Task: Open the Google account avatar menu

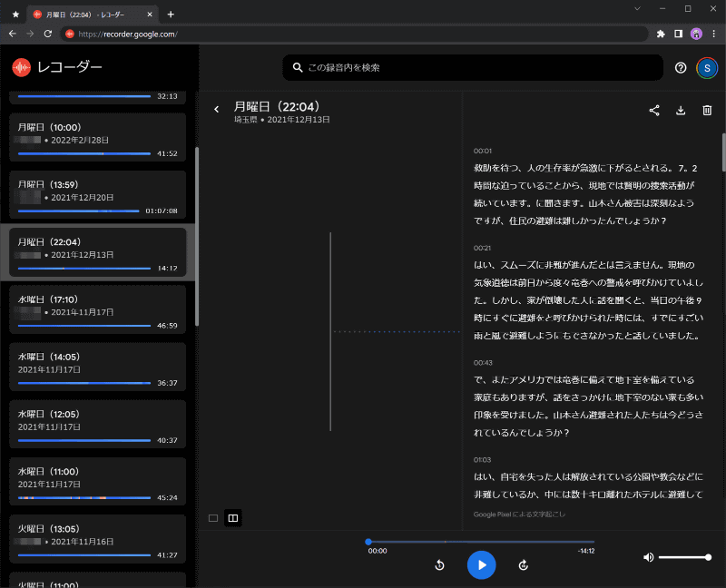Action: [x=706, y=67]
